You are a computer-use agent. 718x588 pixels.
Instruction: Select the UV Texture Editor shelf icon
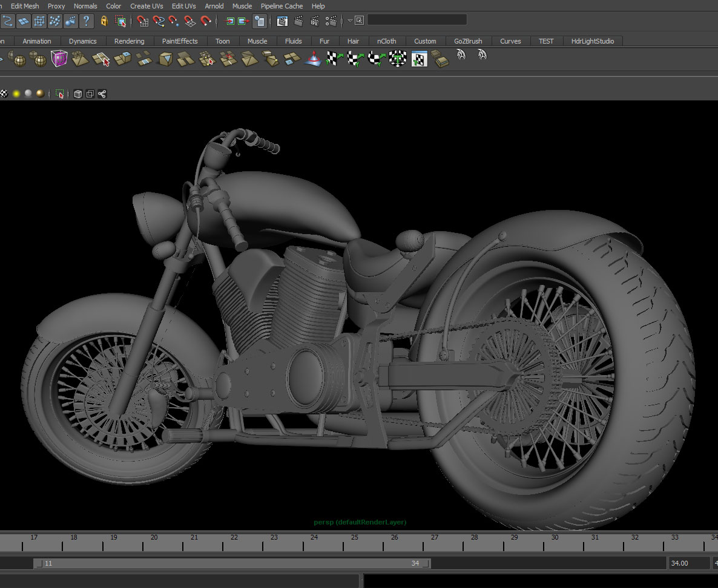420,59
